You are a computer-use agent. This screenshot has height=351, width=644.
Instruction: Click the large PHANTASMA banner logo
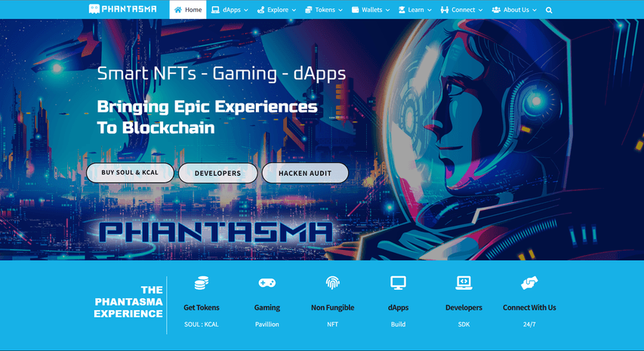coord(216,232)
